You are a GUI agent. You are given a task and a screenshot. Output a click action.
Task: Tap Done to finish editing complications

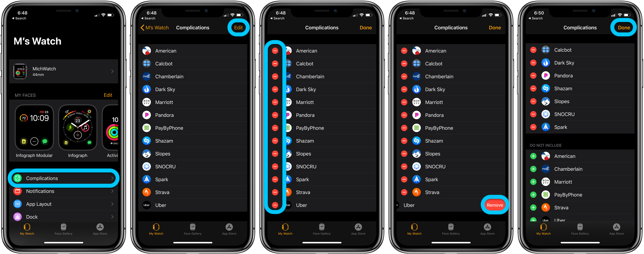click(623, 28)
